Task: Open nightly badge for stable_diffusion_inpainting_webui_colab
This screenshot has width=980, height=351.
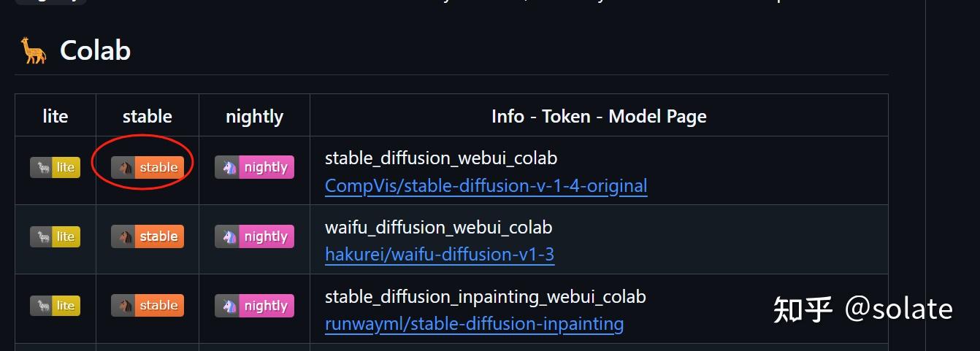Action: point(254,306)
